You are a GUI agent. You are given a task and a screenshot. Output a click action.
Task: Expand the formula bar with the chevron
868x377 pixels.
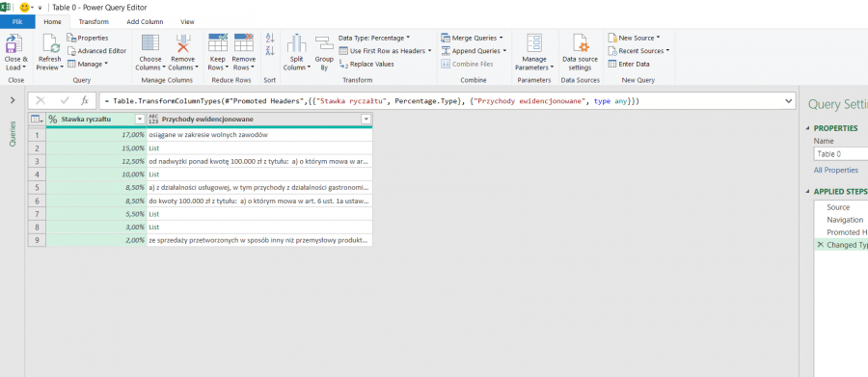pos(789,100)
